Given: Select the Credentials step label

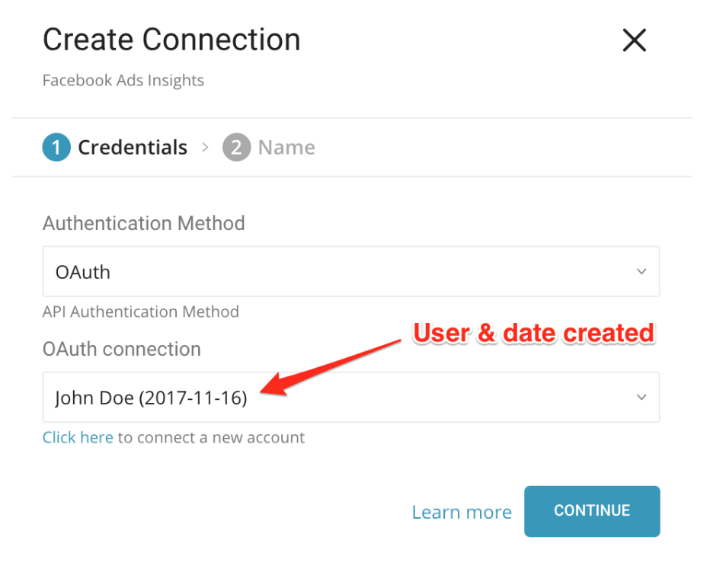Looking at the screenshot, I should click(133, 148).
